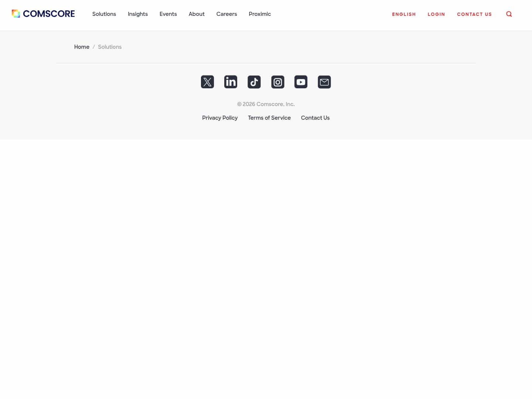
Task: Open the search magnifier icon
Action: 509,14
